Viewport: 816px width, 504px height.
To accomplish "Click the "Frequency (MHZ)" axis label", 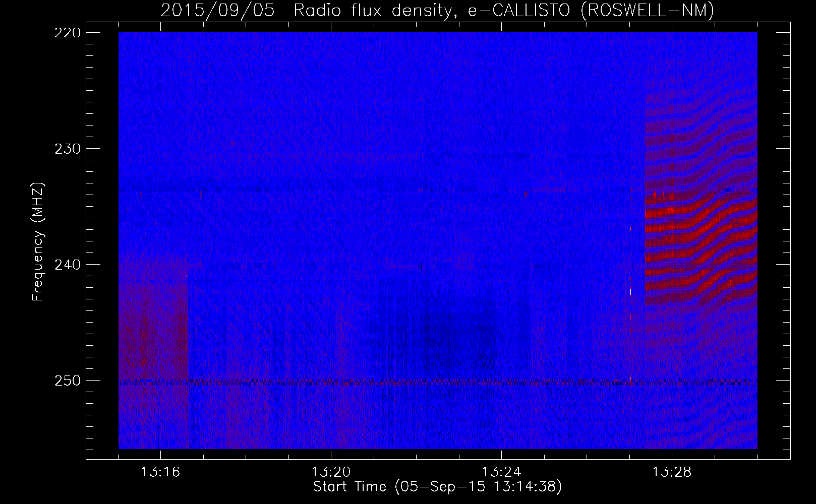I will 38,241.
